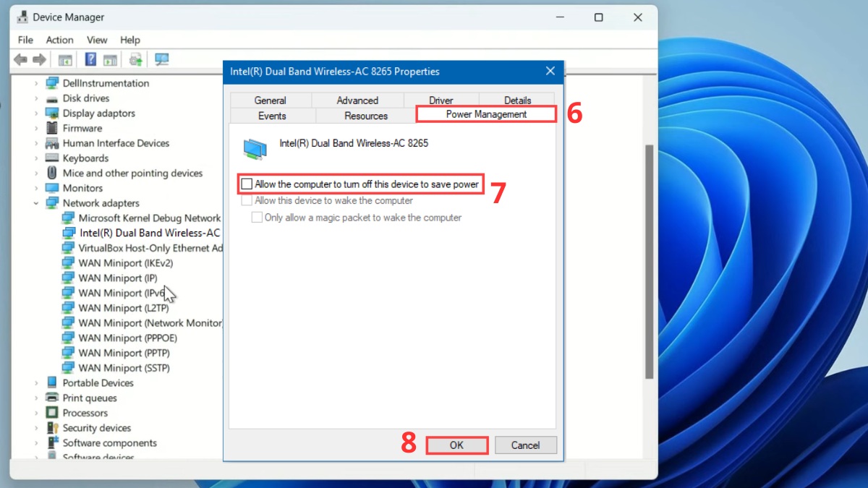The width and height of the screenshot is (868, 488).
Task: Collapse the Network adapters node
Action: point(35,203)
